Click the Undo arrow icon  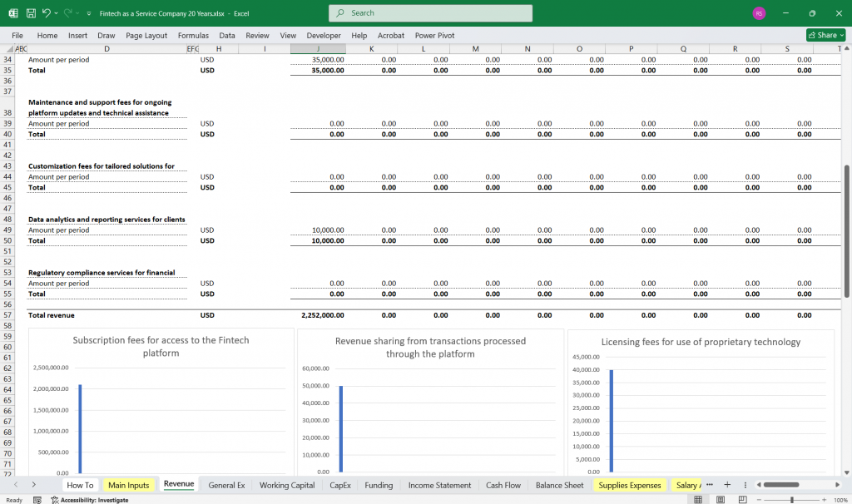47,13
